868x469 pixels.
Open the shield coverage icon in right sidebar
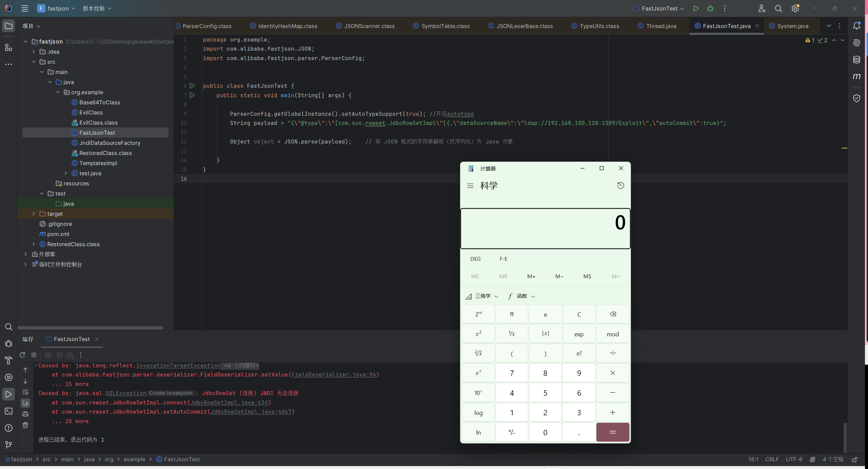tap(857, 98)
